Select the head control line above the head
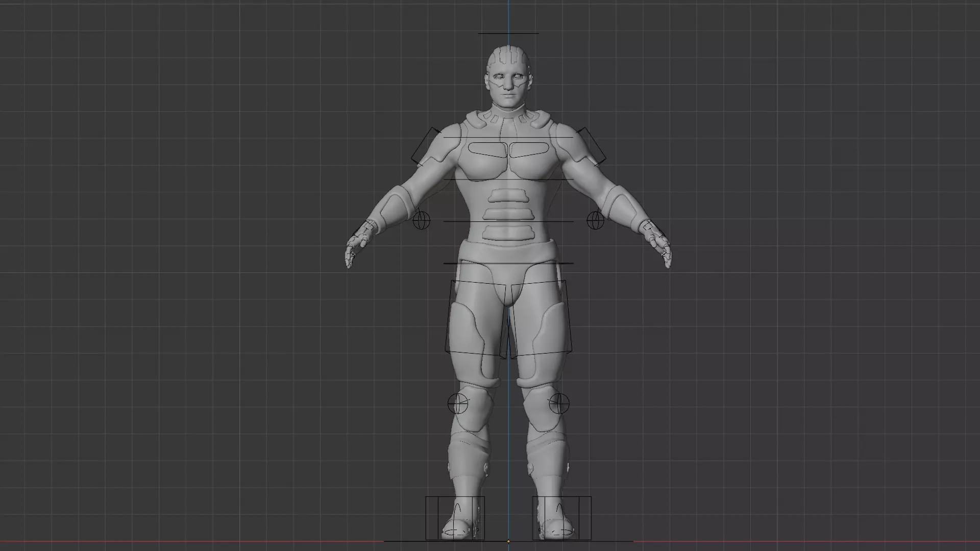This screenshot has width=980, height=551. pyautogui.click(x=508, y=34)
